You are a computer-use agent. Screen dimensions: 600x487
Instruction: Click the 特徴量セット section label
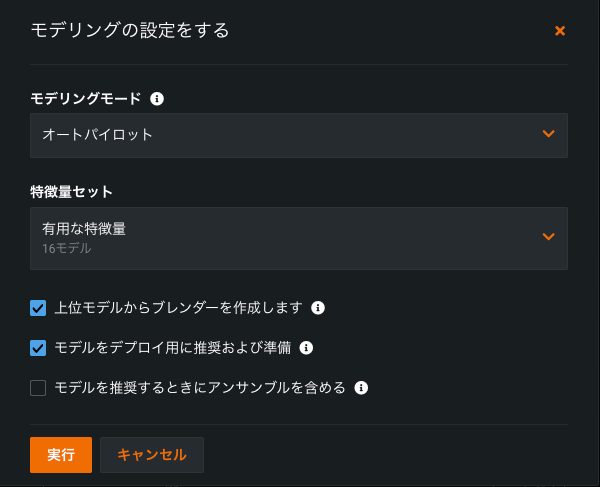(71, 192)
